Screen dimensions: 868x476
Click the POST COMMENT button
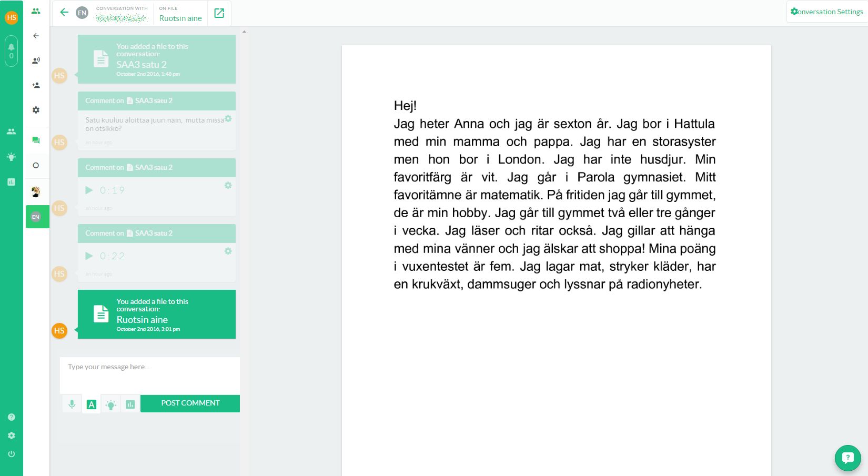(x=190, y=403)
